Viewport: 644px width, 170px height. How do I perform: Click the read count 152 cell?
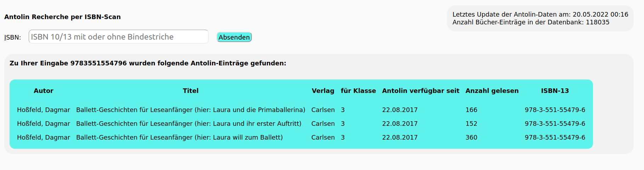471,124
